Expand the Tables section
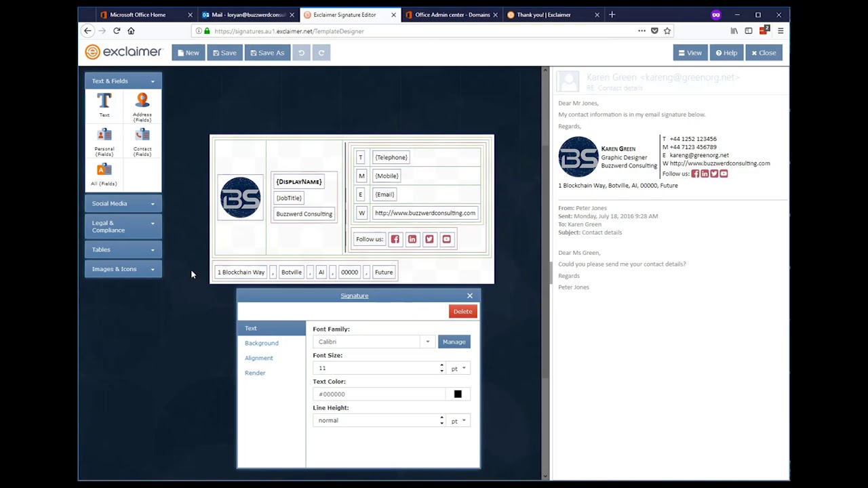This screenshot has width=868, height=488. 123,249
